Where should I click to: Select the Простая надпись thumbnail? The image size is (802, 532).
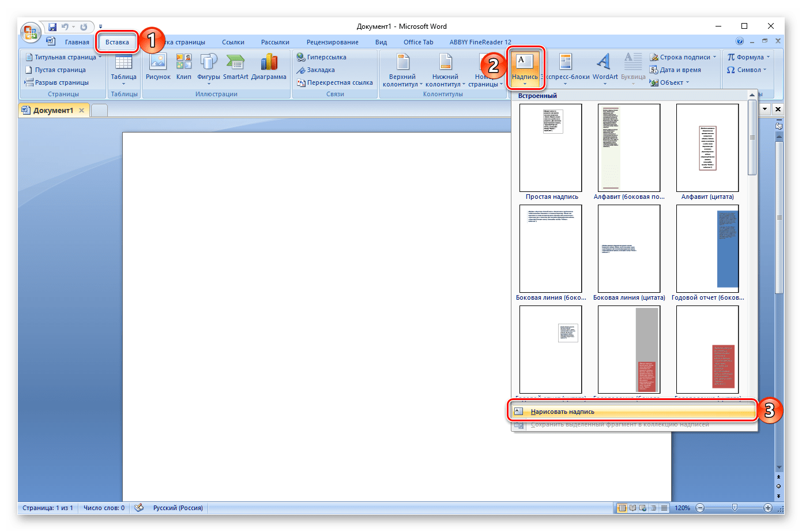(x=551, y=148)
